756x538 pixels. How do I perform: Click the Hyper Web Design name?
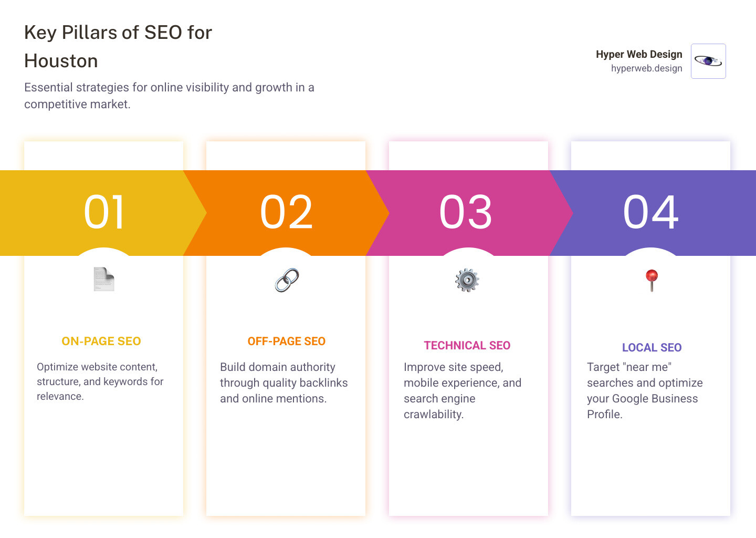coord(639,54)
